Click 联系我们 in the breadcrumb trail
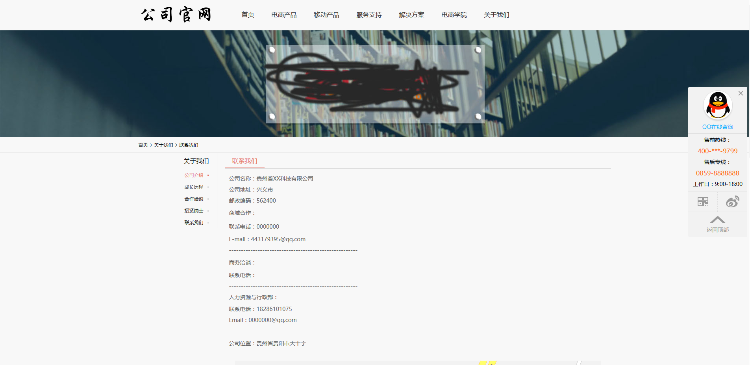The width and height of the screenshot is (750, 365). [188, 145]
